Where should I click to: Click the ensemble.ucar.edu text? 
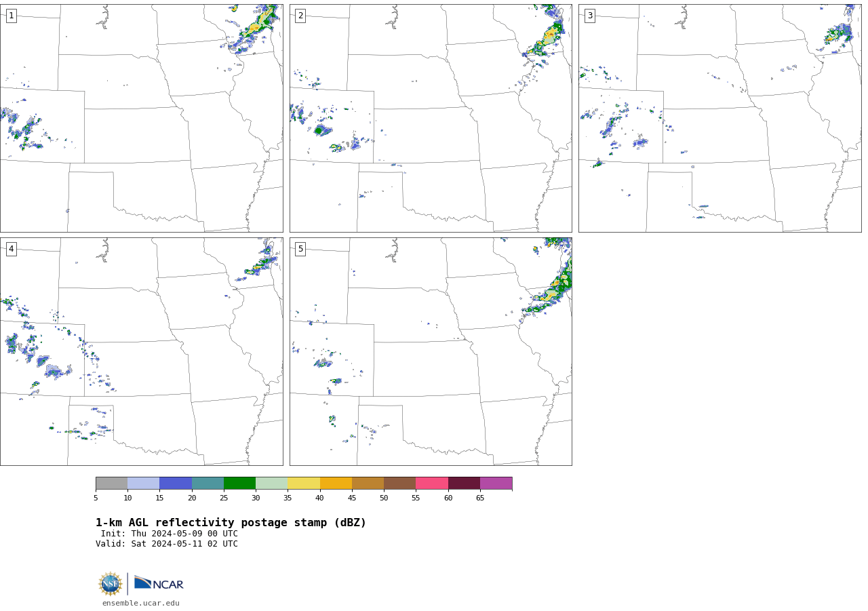(141, 603)
